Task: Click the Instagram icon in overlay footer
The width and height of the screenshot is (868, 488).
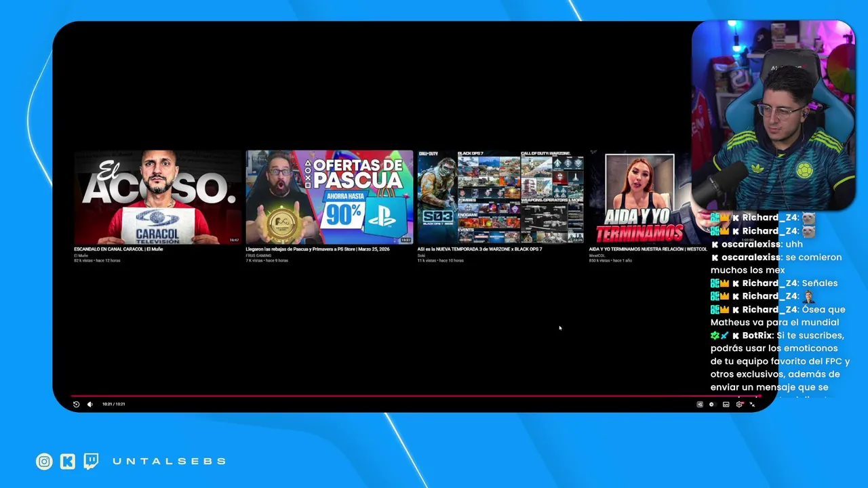Action: tap(44, 462)
